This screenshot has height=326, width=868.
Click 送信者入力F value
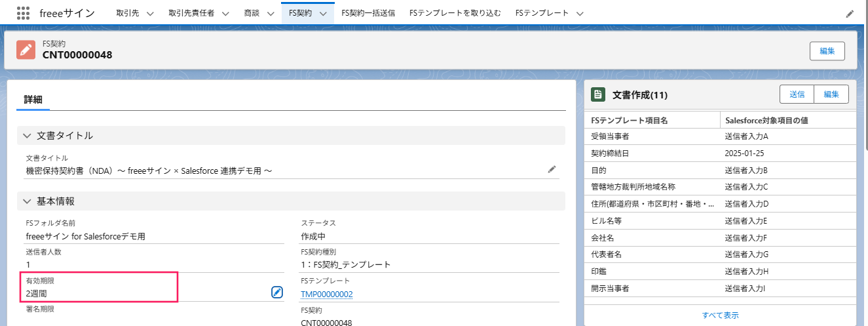click(x=745, y=237)
